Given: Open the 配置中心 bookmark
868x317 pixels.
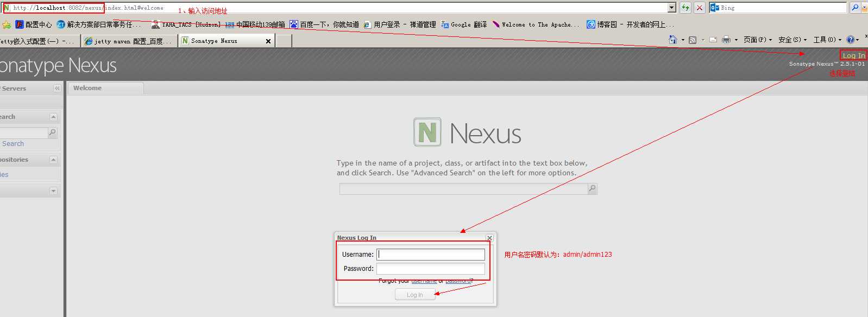Looking at the screenshot, I should pyautogui.click(x=34, y=24).
